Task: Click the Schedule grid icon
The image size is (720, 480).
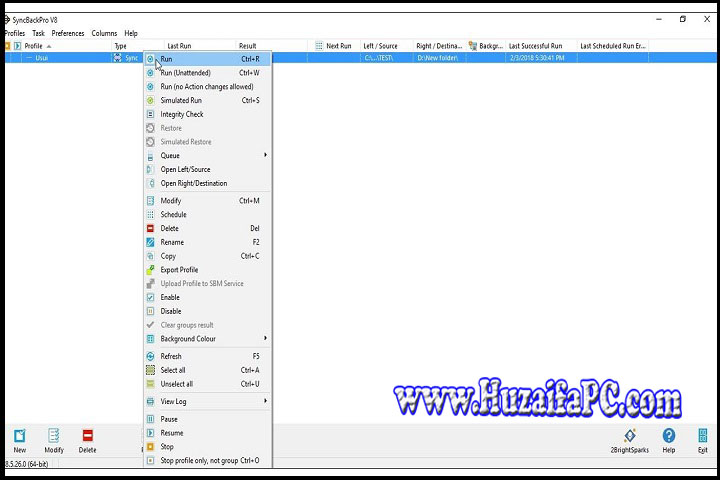Action: tap(150, 215)
